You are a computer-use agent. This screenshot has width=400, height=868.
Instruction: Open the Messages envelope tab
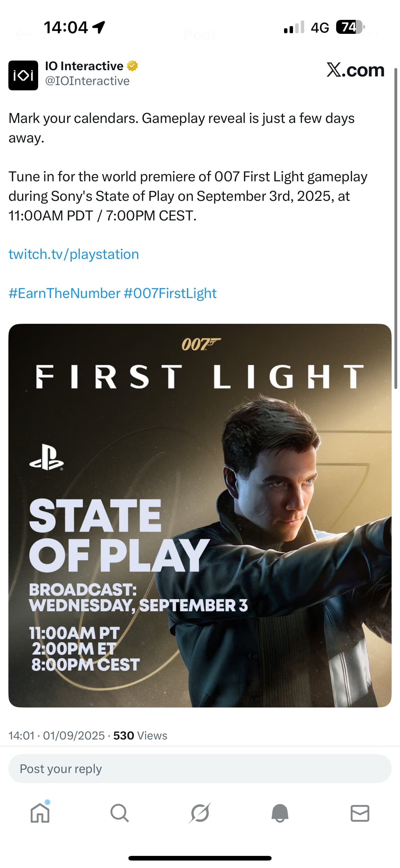click(360, 813)
